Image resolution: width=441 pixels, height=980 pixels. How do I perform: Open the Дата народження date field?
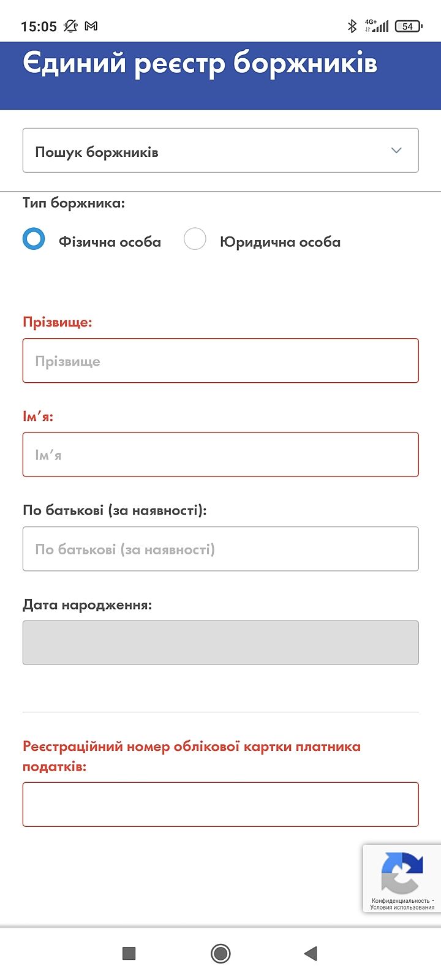[221, 643]
